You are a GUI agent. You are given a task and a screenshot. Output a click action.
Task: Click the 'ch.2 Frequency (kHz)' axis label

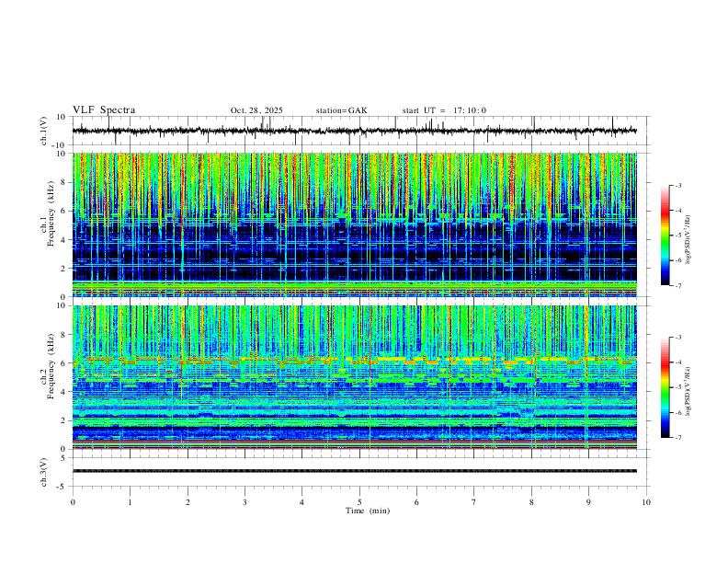pos(48,366)
